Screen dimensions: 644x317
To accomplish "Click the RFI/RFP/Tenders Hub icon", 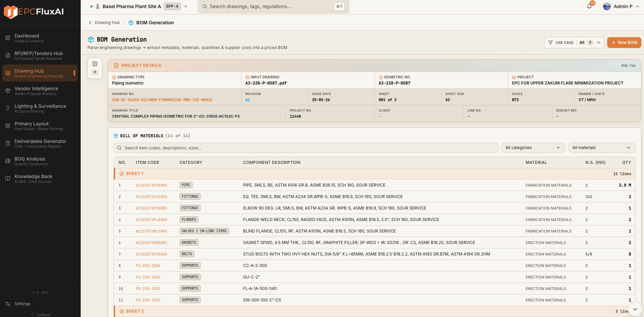I will (x=8, y=55).
